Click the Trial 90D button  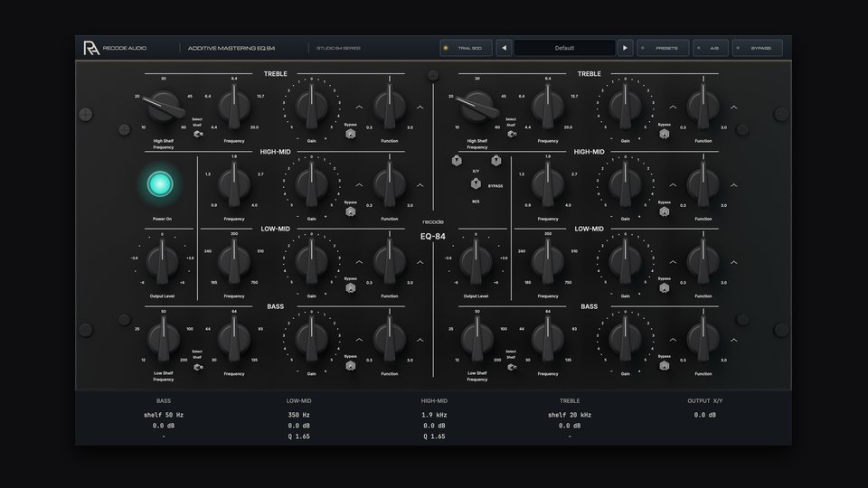[x=466, y=48]
